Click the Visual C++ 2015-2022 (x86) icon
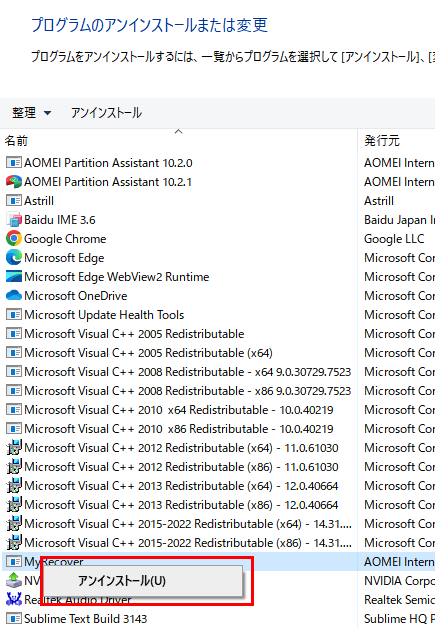 tap(14, 543)
